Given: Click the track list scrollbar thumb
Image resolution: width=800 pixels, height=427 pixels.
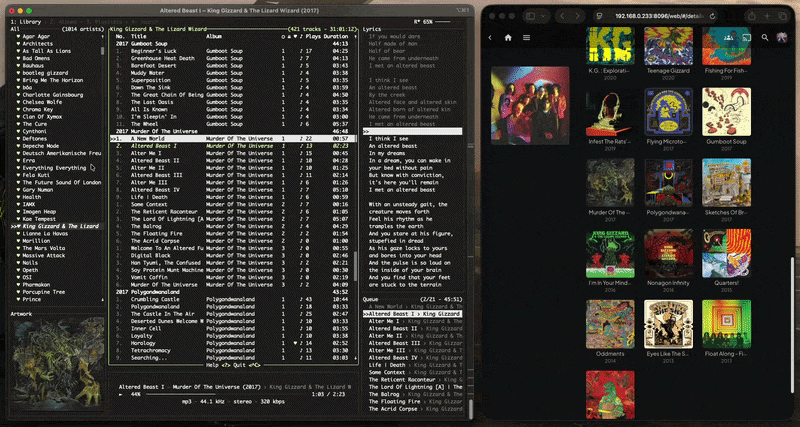Looking at the screenshot, I should pyautogui.click(x=356, y=266).
